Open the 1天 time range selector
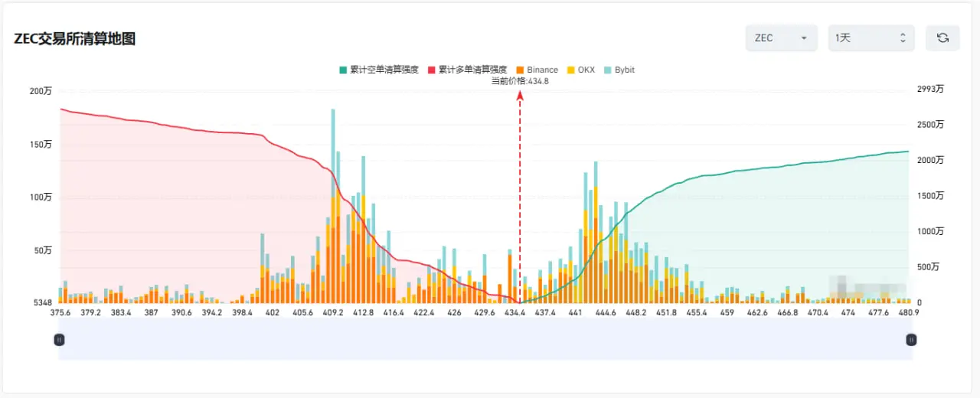 click(x=871, y=38)
